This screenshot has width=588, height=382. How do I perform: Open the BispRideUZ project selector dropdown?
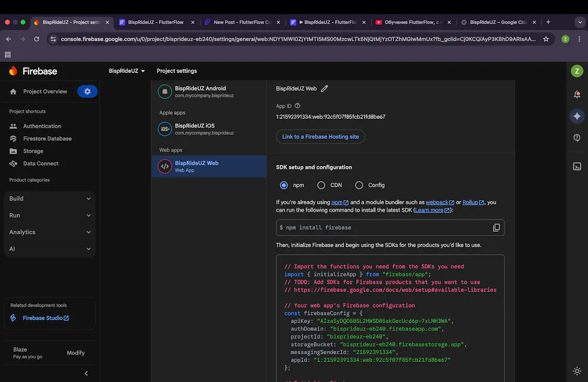pos(126,71)
